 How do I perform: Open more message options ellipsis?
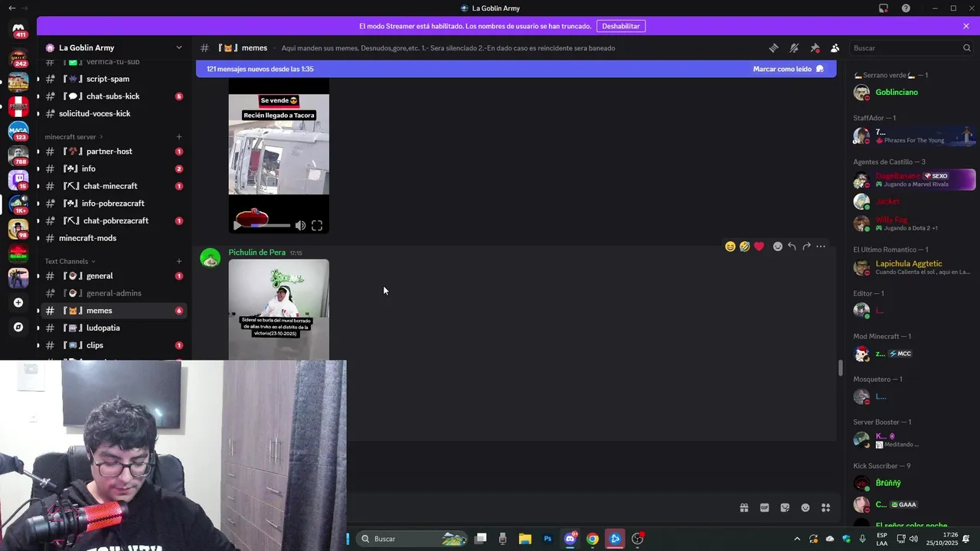(821, 246)
